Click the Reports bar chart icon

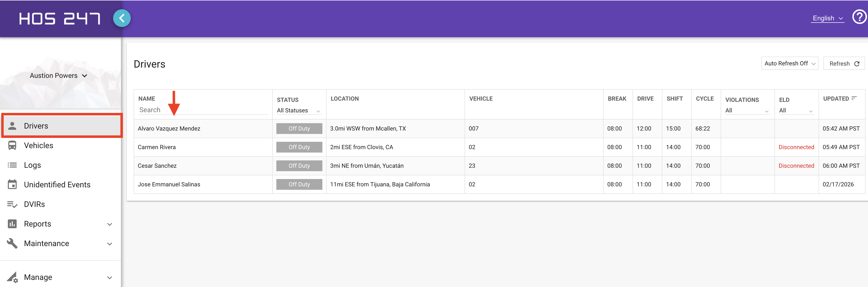point(12,224)
